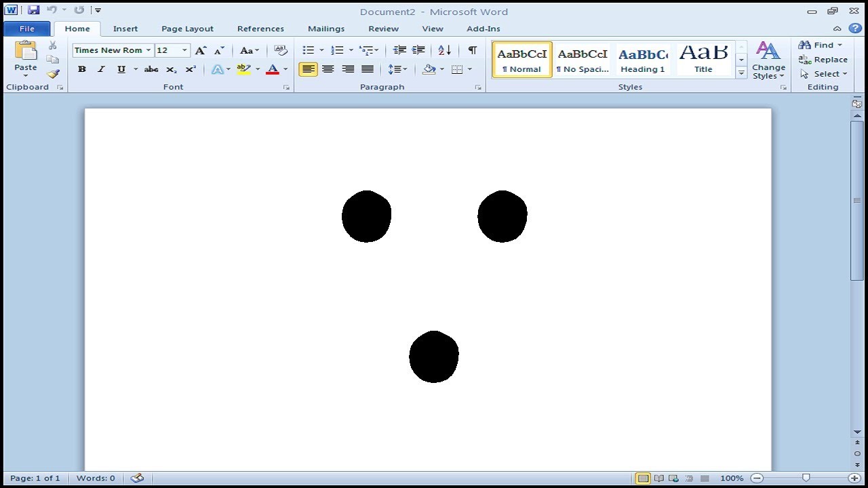The image size is (868, 488).
Task: Click the Redo icon in title bar
Action: pyautogui.click(x=79, y=10)
